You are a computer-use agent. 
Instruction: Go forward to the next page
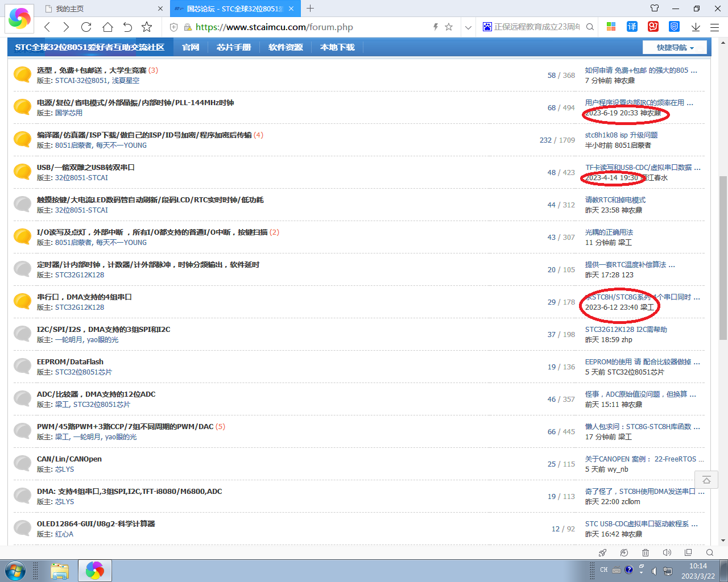(67, 27)
